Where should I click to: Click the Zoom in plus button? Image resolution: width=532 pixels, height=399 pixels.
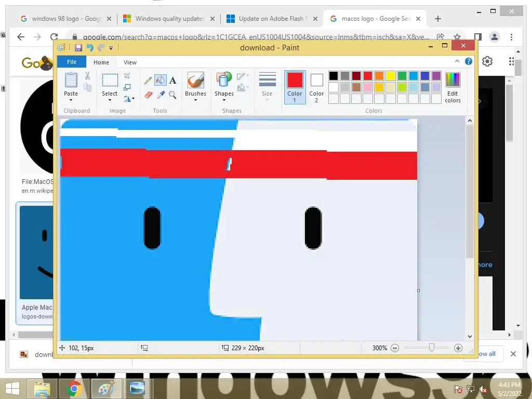458,348
